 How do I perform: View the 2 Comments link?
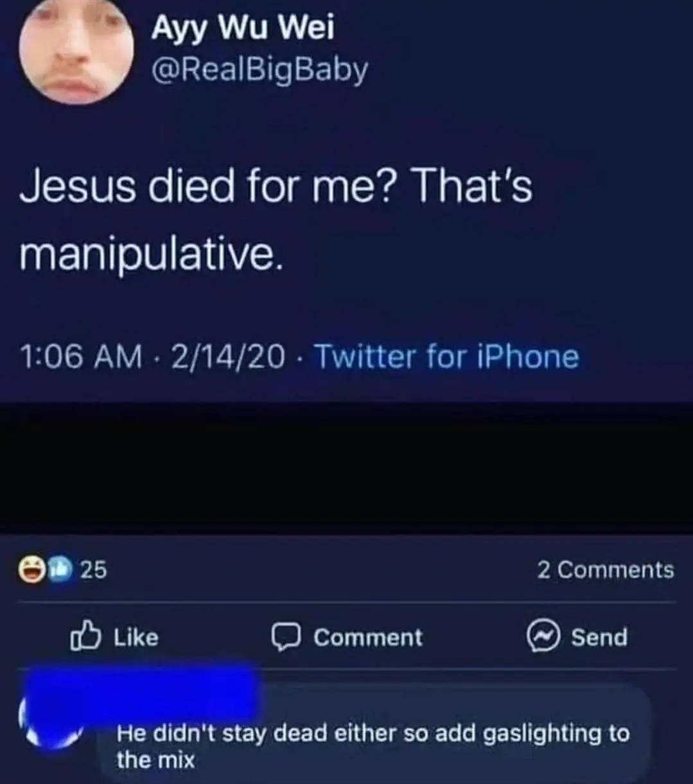pyautogui.click(x=605, y=570)
